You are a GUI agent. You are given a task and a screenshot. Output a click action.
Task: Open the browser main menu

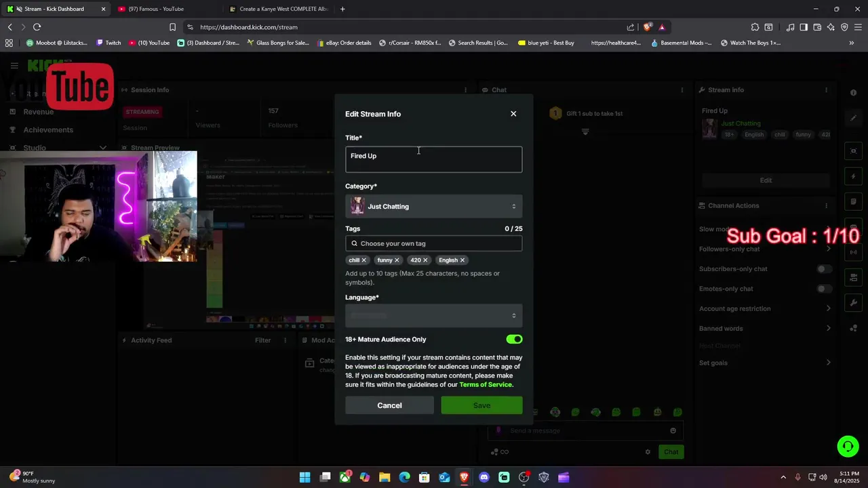(858, 27)
